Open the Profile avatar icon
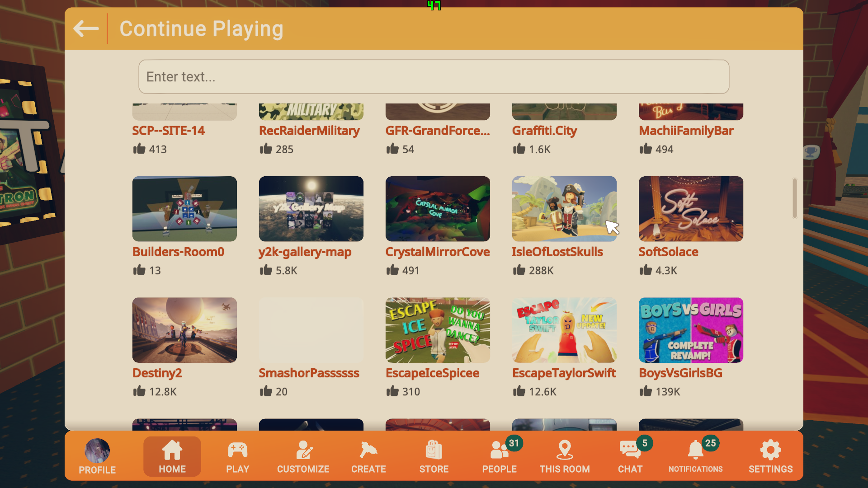 coord(97,450)
